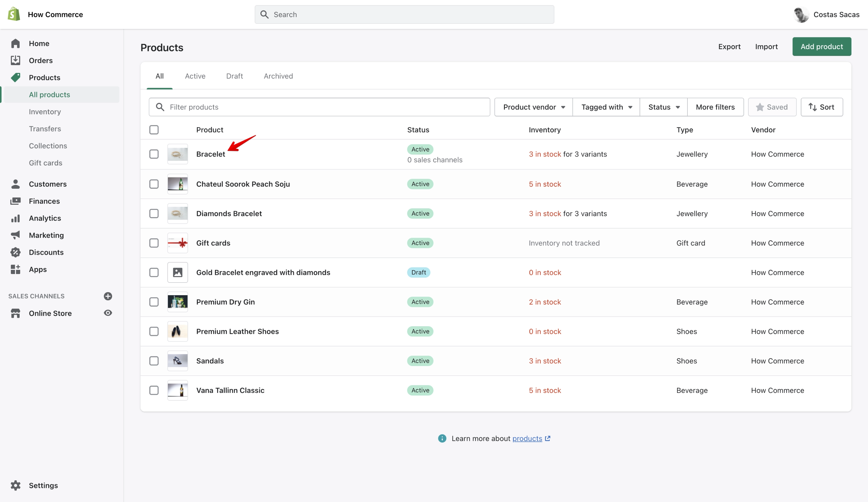Open the Tagged with filter dropdown
Viewport: 868px width, 502px height.
(x=606, y=107)
